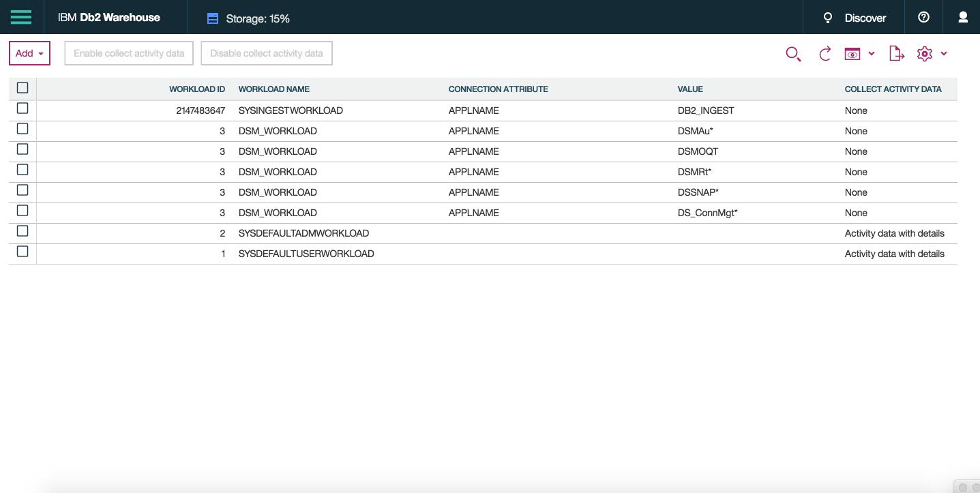Open the Add dropdown button
The width and height of the screenshot is (980, 493).
pyautogui.click(x=29, y=53)
